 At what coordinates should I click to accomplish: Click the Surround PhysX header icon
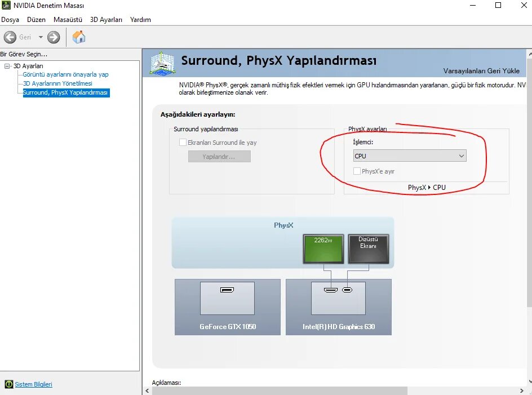pyautogui.click(x=162, y=63)
